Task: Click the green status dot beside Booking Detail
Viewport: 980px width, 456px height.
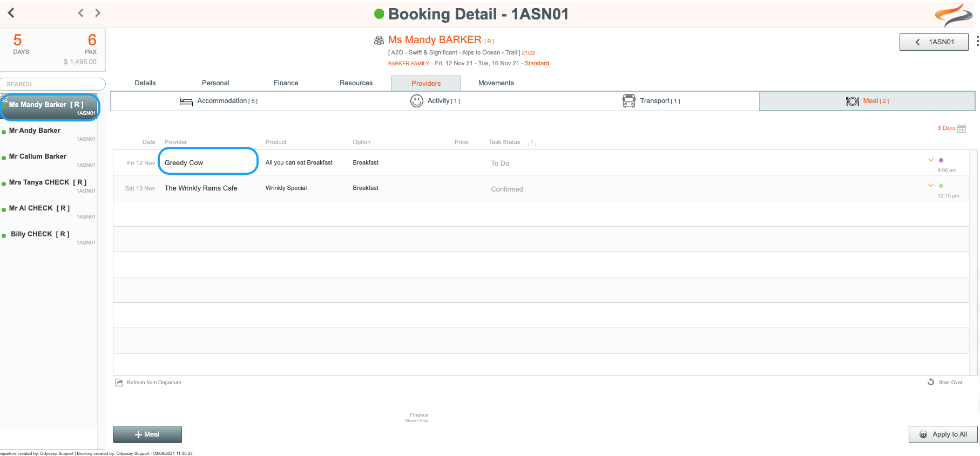Action: pos(379,14)
